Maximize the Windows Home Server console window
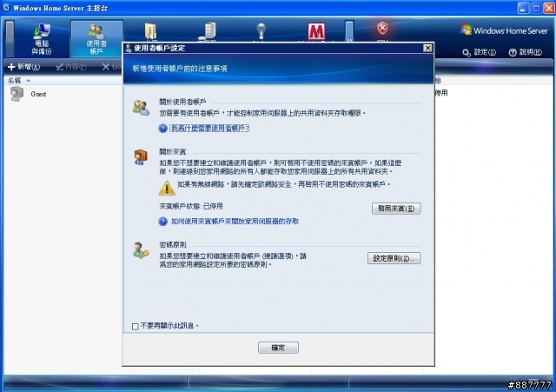This screenshot has width=556, height=392. [x=537, y=8]
